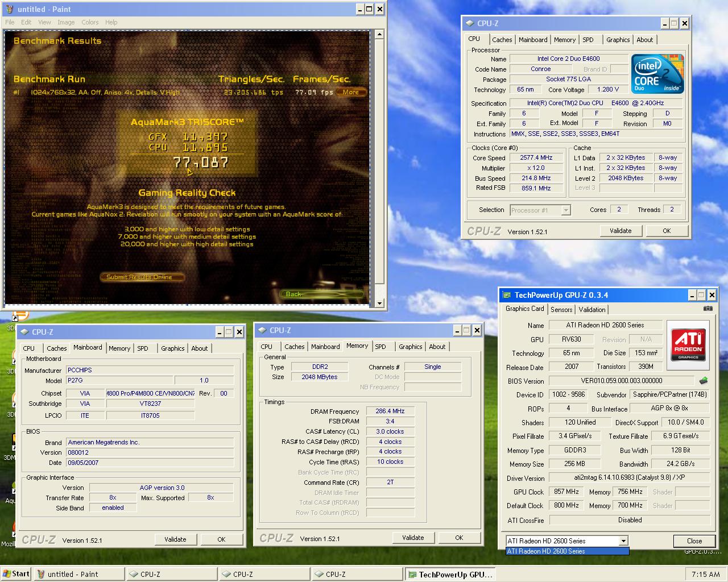Open About tab in Mainboard CPU-Z window
This screenshot has width=728, height=582.
point(200,348)
